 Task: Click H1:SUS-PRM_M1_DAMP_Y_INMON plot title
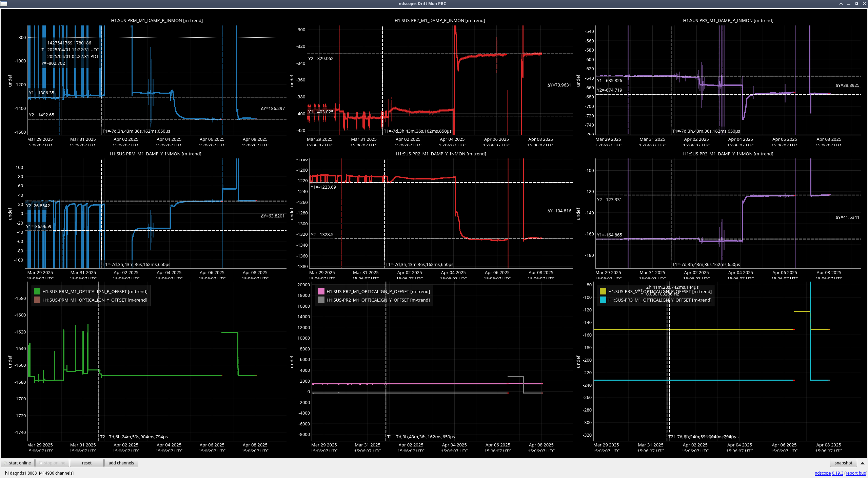(155, 154)
